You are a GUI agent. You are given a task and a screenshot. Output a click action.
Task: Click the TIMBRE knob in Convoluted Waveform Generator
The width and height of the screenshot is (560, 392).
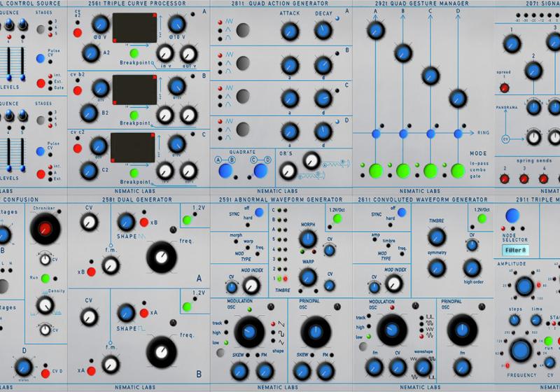pos(436,237)
